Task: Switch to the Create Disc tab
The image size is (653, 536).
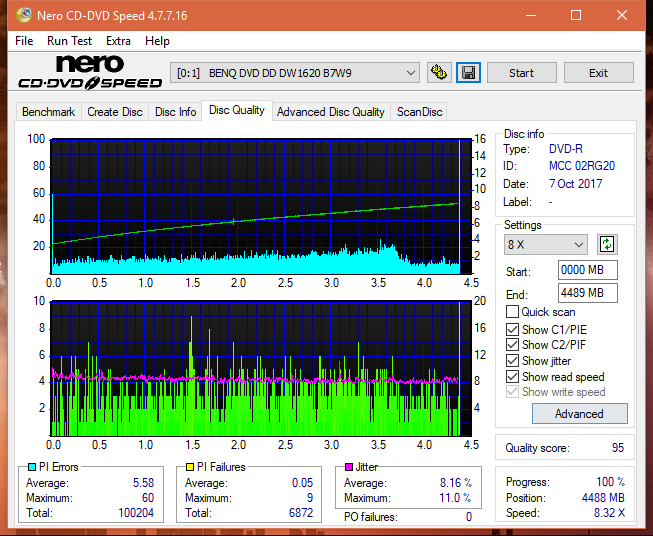Action: 115,112
